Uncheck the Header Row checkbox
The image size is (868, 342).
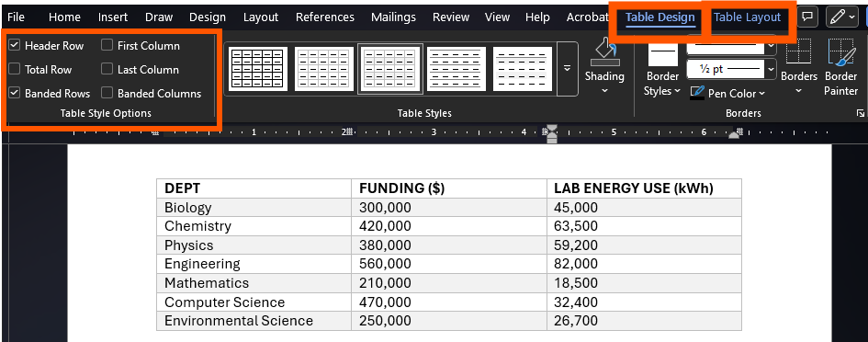15,45
